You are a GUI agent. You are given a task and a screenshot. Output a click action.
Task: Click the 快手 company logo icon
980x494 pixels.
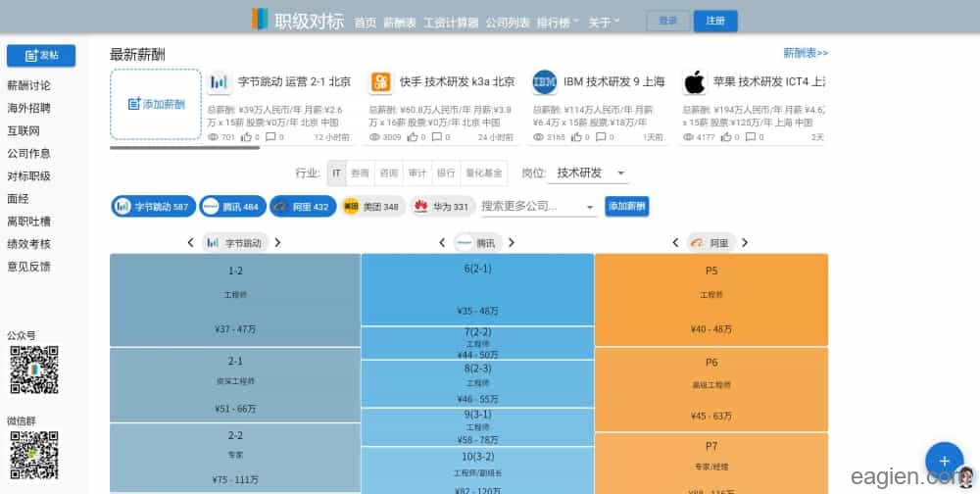(381, 82)
